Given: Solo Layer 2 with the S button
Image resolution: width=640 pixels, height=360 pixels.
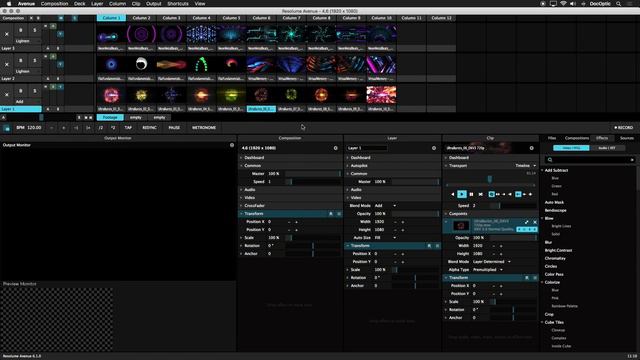Looking at the screenshot, I should 35,60.
